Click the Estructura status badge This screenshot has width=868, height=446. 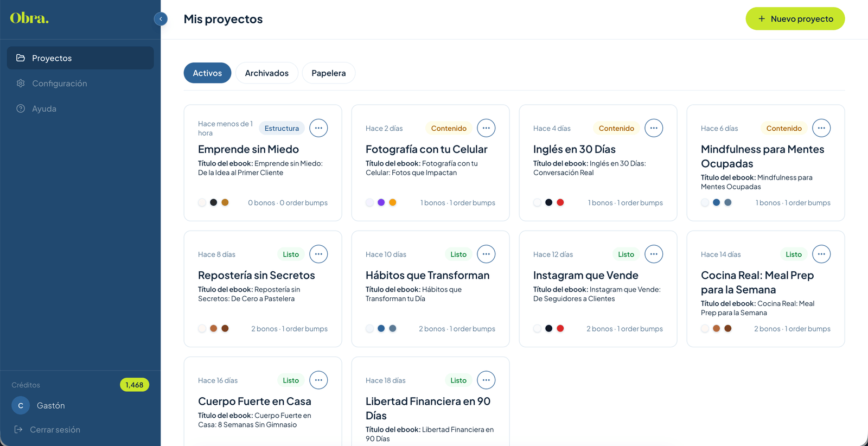coord(282,128)
